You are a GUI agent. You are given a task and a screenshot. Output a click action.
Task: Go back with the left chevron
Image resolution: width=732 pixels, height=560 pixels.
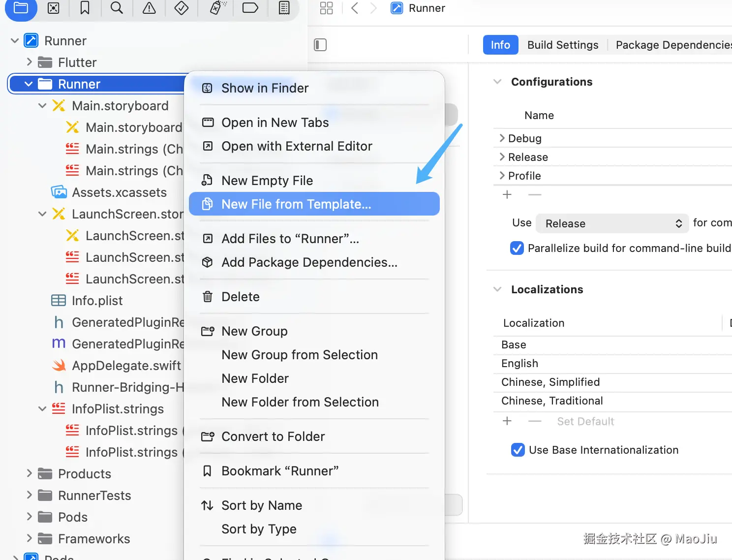point(355,8)
